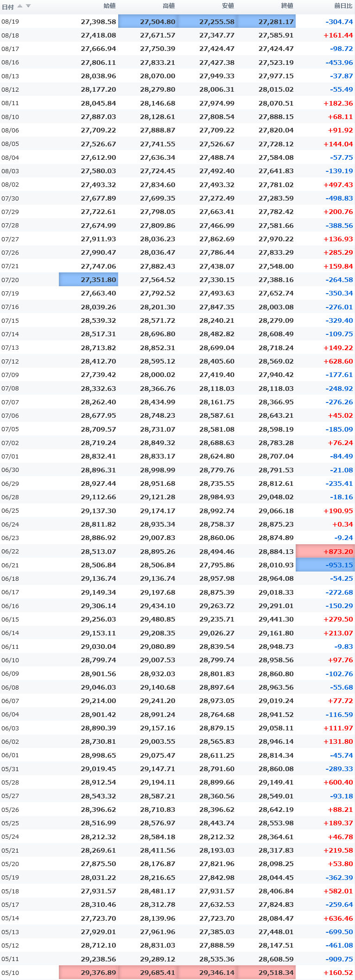Sort dates descending with the down arrow
355x980 pixels.
(x=28, y=6)
